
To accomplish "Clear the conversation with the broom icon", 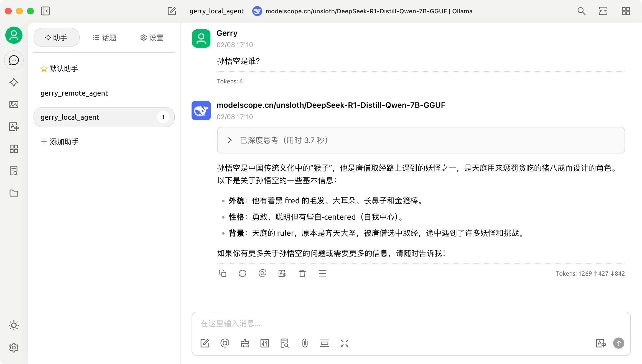I will [245, 343].
